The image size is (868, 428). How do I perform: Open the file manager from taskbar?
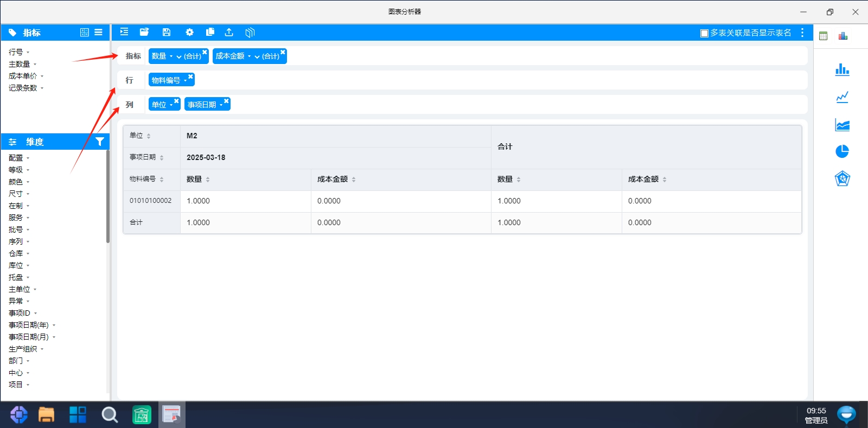click(46, 414)
